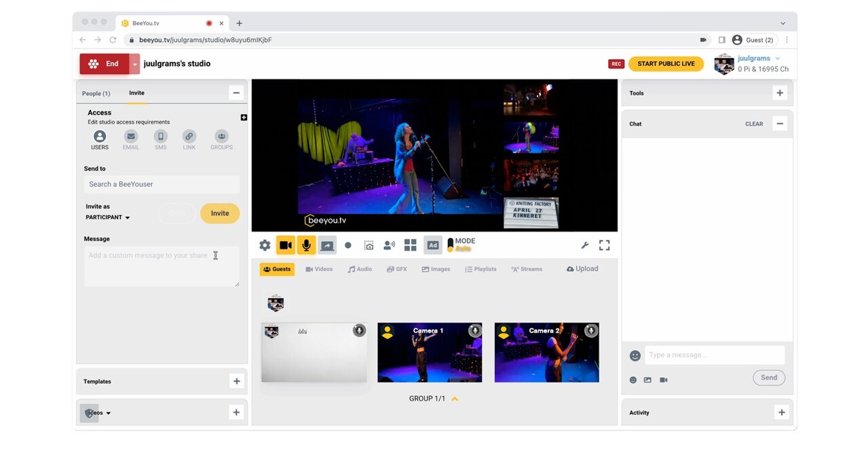
Task: Select the screen share icon in the toolbar
Action: (327, 244)
